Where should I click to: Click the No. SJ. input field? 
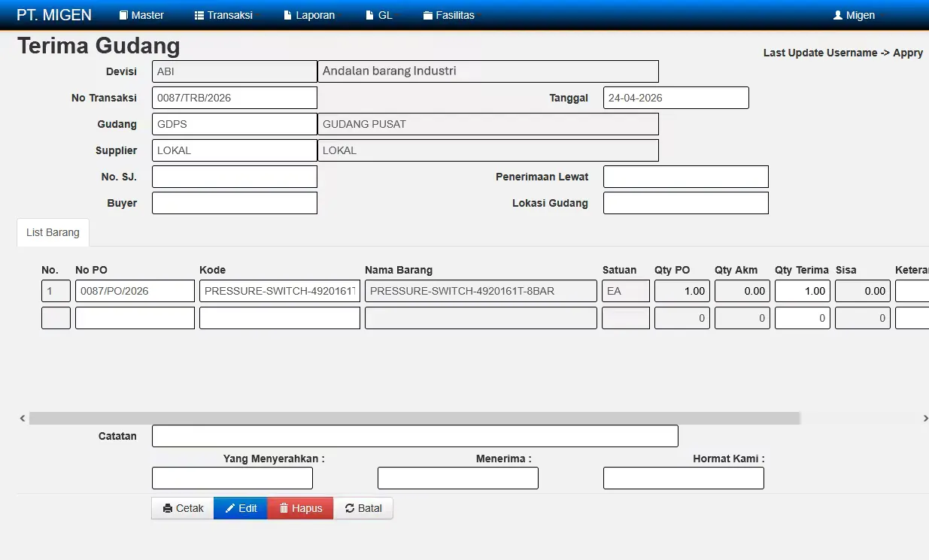(x=235, y=177)
